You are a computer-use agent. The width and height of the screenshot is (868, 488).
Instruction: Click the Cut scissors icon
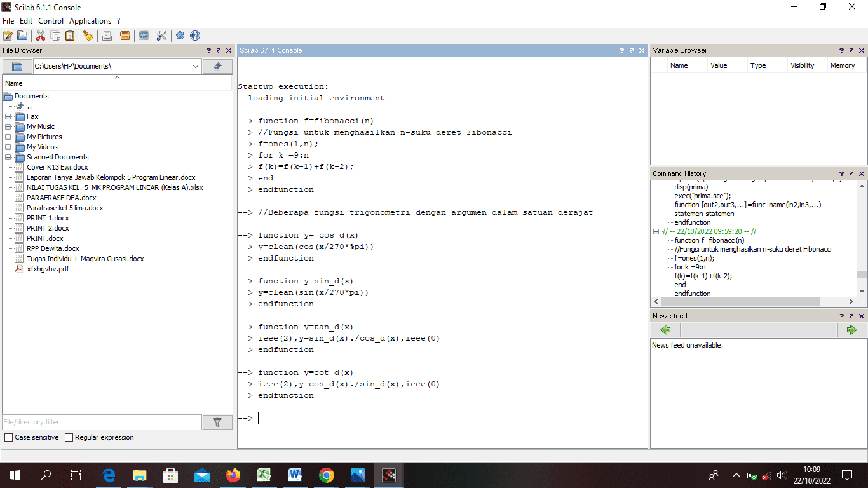coord(41,36)
